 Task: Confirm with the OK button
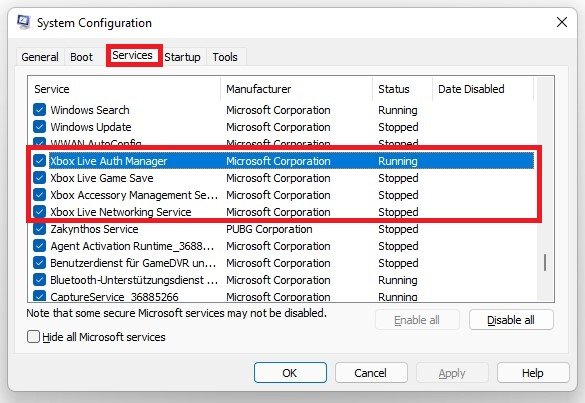[x=290, y=373]
